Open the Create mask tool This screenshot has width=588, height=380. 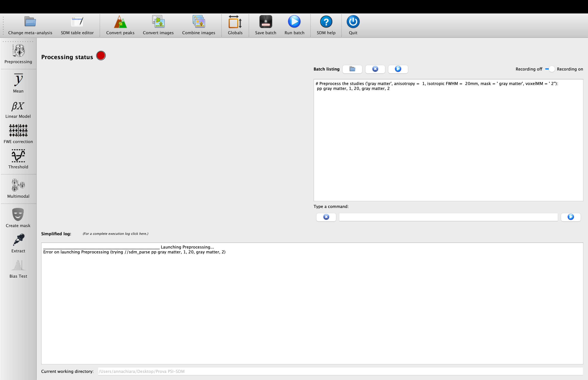coord(18,215)
